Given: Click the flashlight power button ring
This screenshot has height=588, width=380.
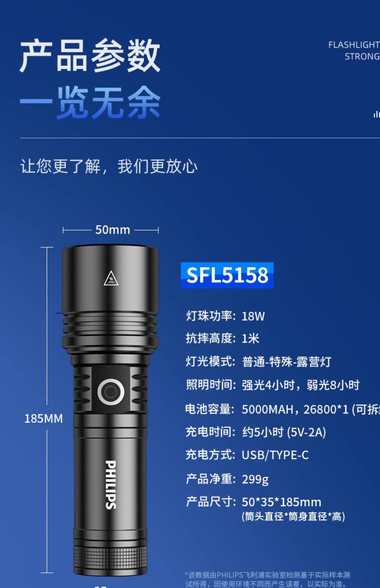Looking at the screenshot, I should coord(111,392).
